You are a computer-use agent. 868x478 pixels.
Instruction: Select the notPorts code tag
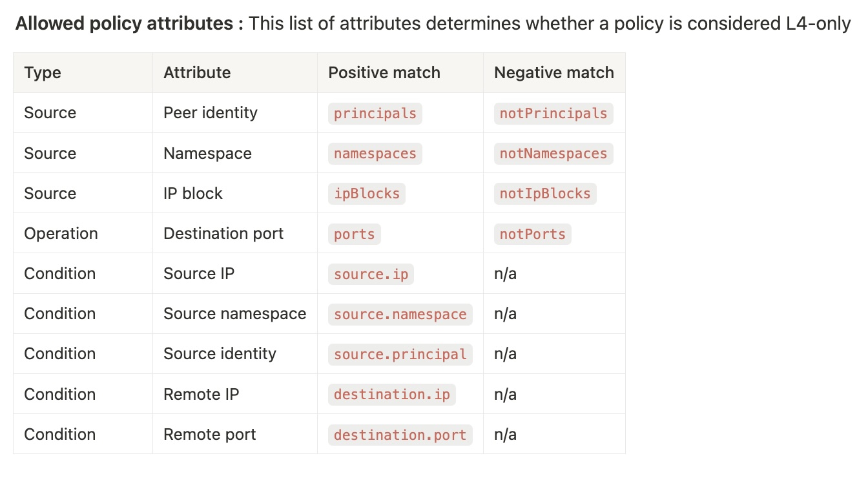click(x=533, y=234)
